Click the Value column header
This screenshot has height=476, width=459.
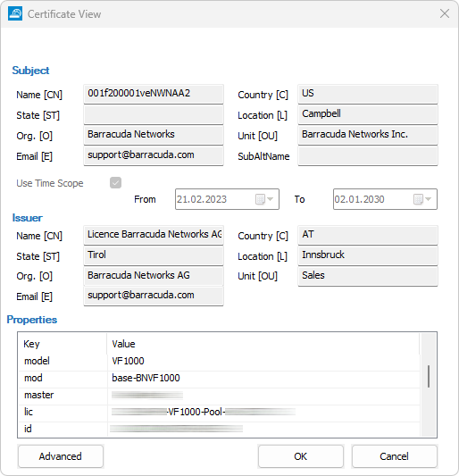point(263,344)
